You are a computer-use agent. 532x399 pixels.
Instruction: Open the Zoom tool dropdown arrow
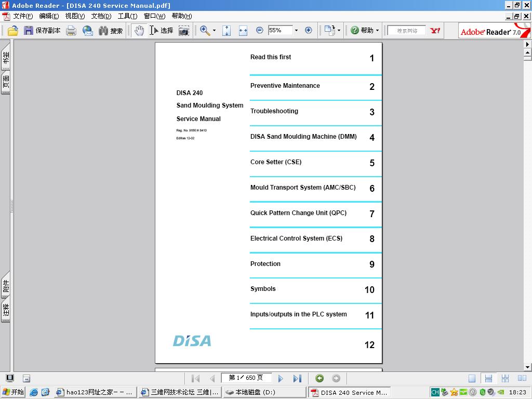pos(214,31)
